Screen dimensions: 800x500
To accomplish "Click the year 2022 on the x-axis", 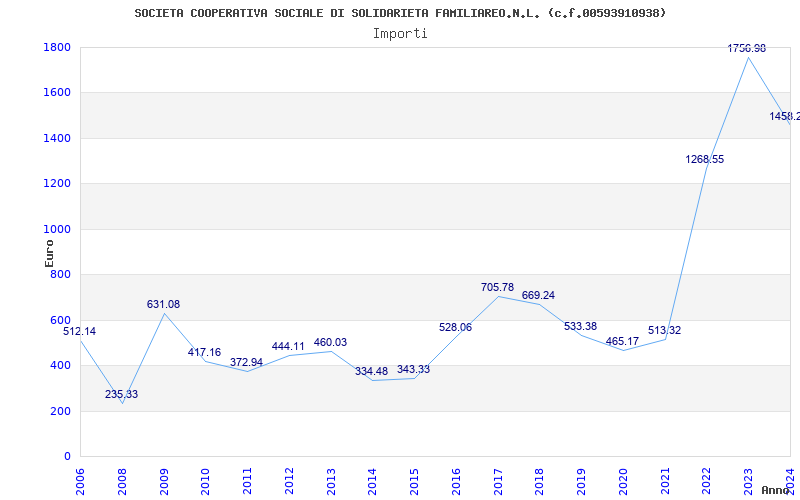I will point(707,482).
